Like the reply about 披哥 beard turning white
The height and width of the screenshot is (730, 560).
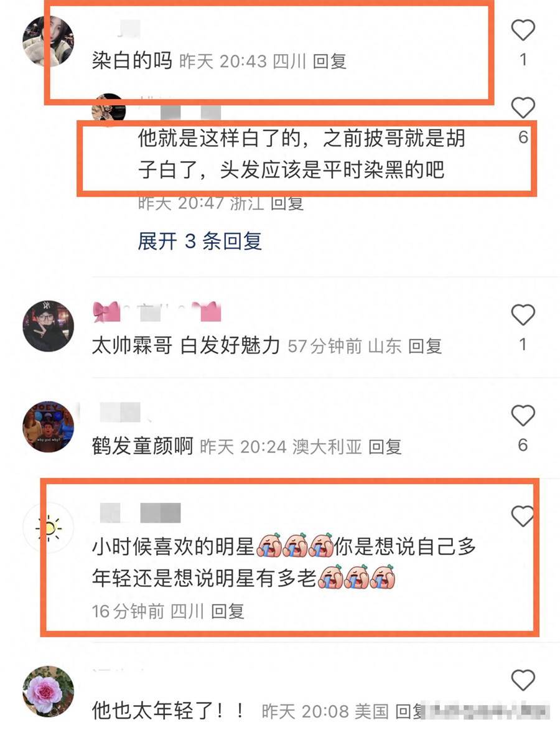coord(523,108)
